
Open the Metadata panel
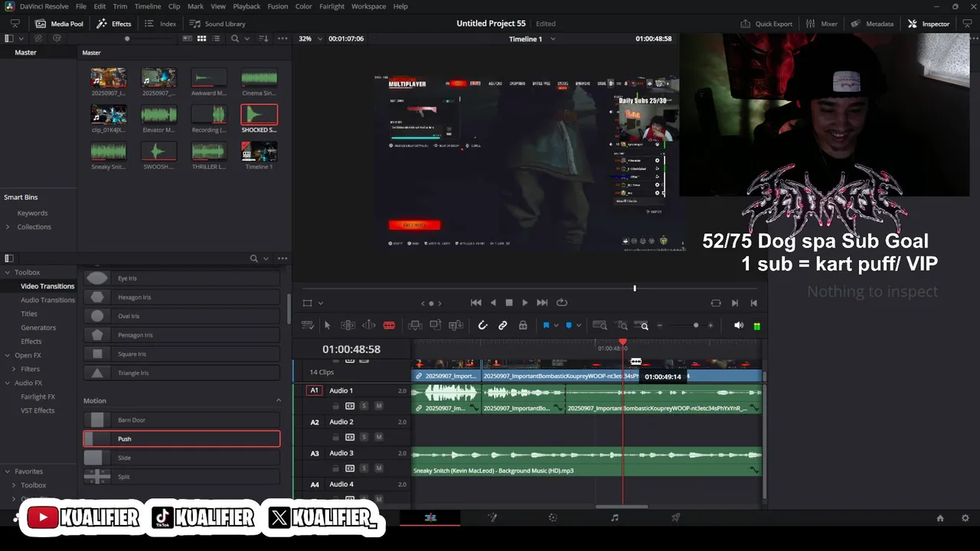click(x=872, y=24)
